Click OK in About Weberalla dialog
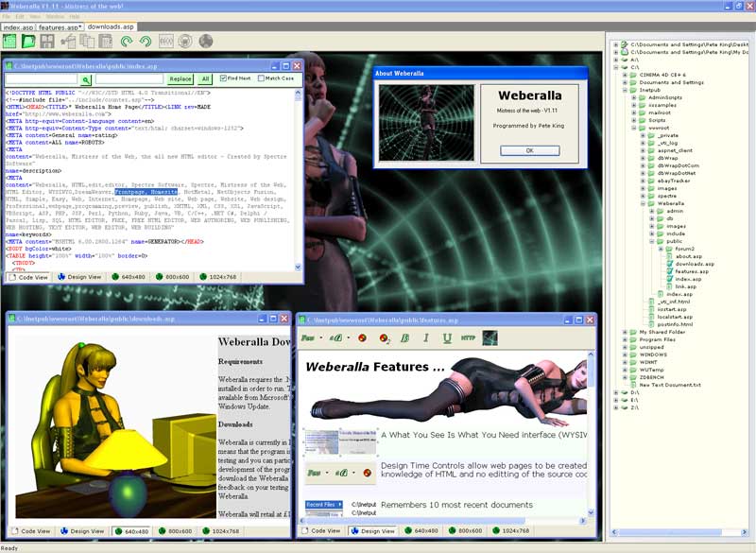 coord(529,150)
